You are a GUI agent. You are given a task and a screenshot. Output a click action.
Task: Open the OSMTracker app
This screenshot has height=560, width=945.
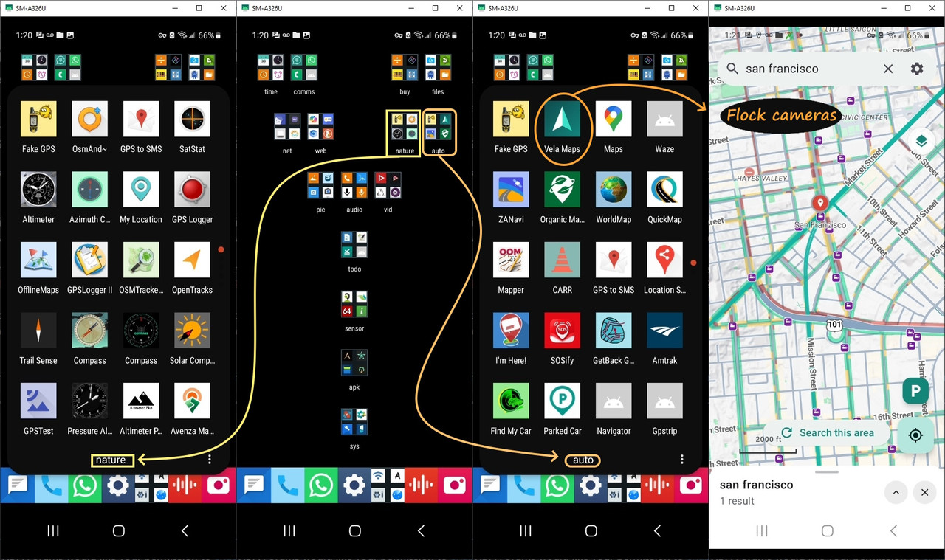[x=141, y=260]
